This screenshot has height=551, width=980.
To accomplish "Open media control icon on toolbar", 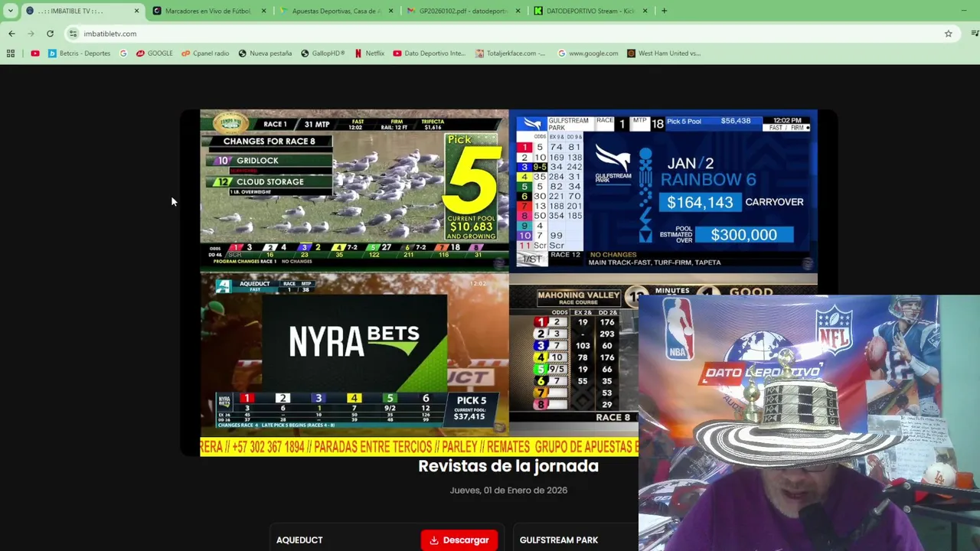I will [x=974, y=34].
